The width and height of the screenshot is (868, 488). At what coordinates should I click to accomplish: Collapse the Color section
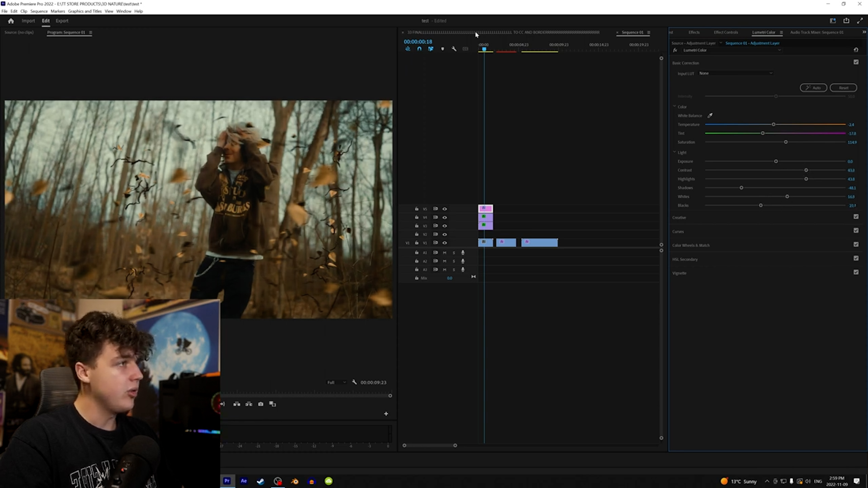[x=675, y=107]
